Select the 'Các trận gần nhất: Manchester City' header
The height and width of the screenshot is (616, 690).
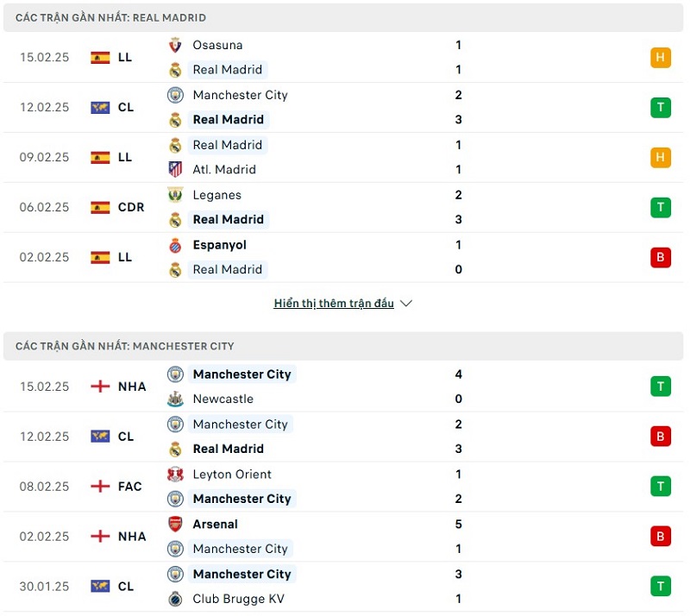click(x=125, y=346)
